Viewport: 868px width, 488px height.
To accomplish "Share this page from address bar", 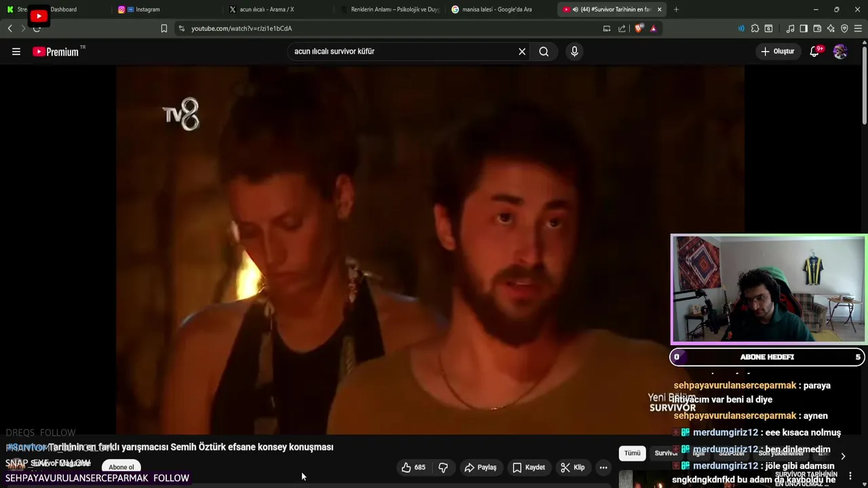I will [622, 28].
